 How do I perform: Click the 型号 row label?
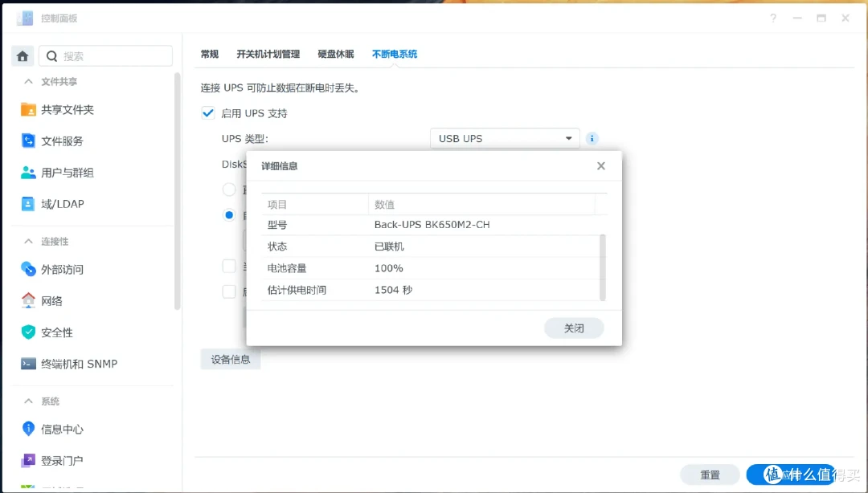277,225
